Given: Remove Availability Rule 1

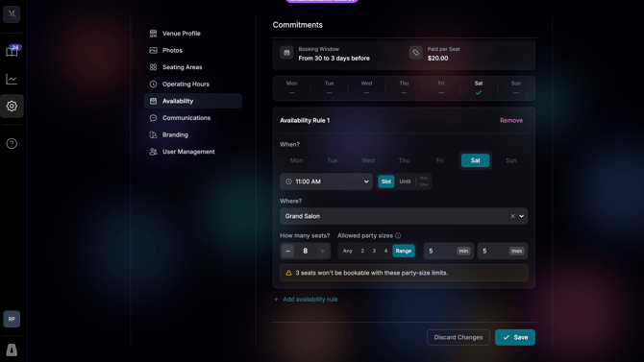Looking at the screenshot, I should 511,120.
